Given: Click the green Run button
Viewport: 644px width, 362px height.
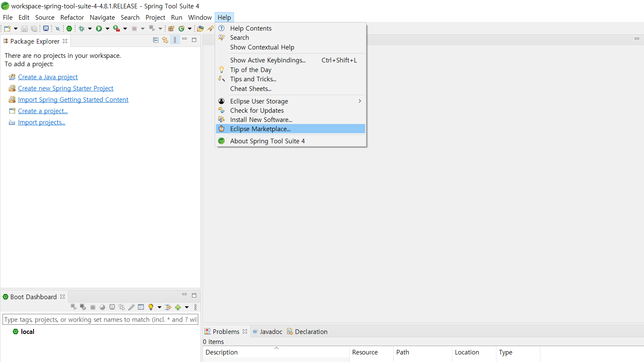Looking at the screenshot, I should click(99, 28).
